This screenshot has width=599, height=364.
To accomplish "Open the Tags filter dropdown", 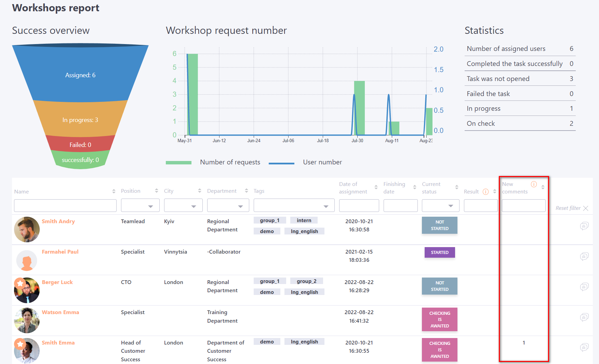I will pos(294,206).
